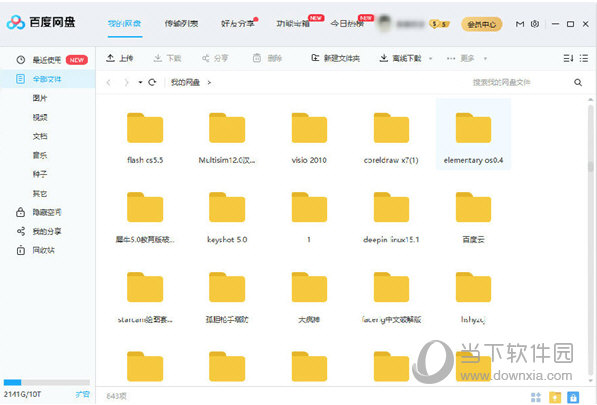The width and height of the screenshot is (597, 405).
Task: Click the yellow folder icon in status bar
Action: click(x=555, y=397)
